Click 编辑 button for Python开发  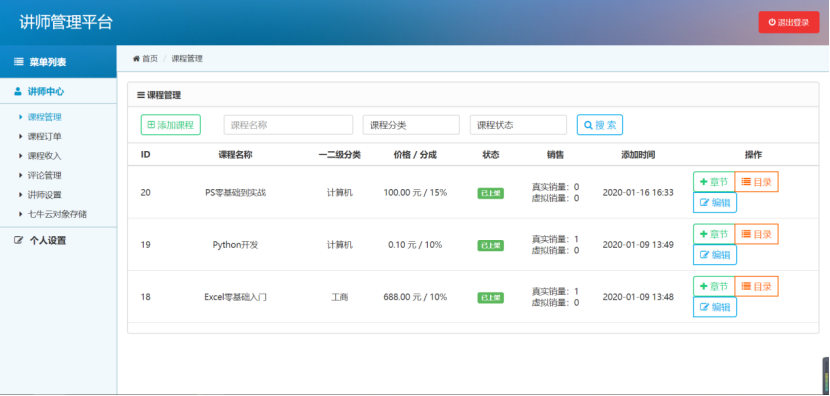[x=715, y=255]
